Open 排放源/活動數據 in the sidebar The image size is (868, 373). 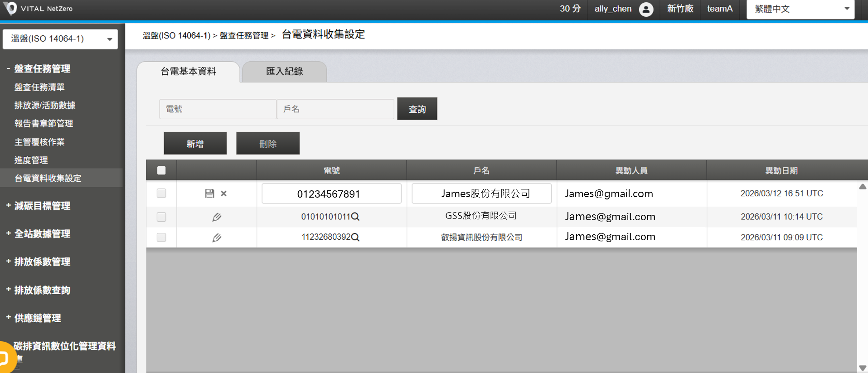(x=45, y=105)
